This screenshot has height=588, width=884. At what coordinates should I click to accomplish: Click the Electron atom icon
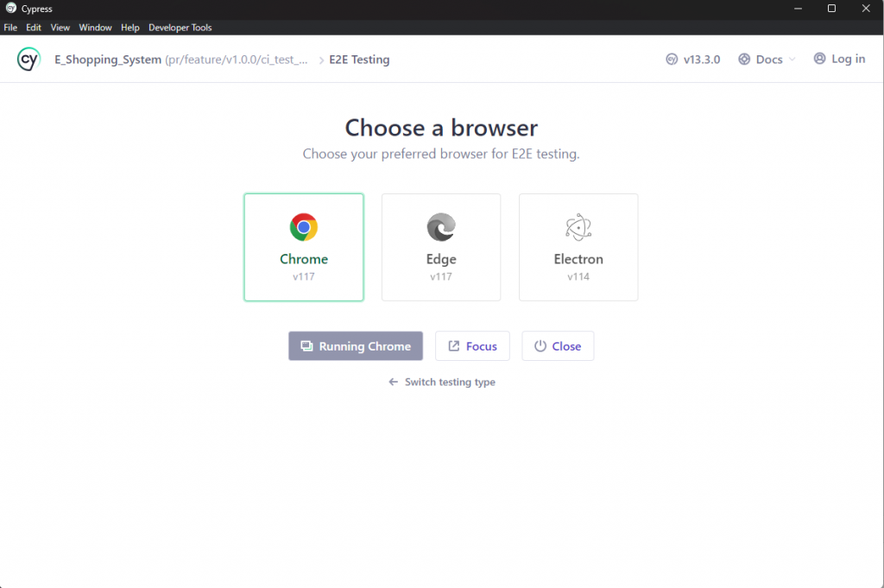point(578,227)
